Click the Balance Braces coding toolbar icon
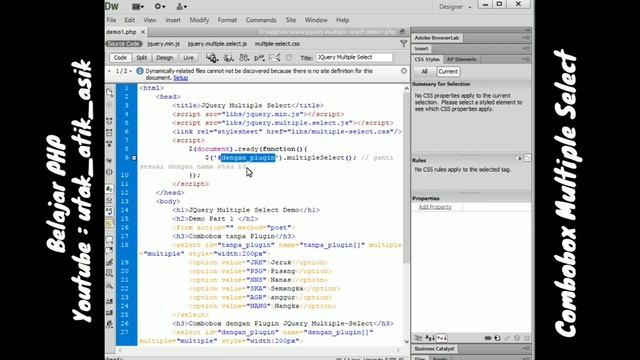The image size is (640, 360). click(109, 172)
